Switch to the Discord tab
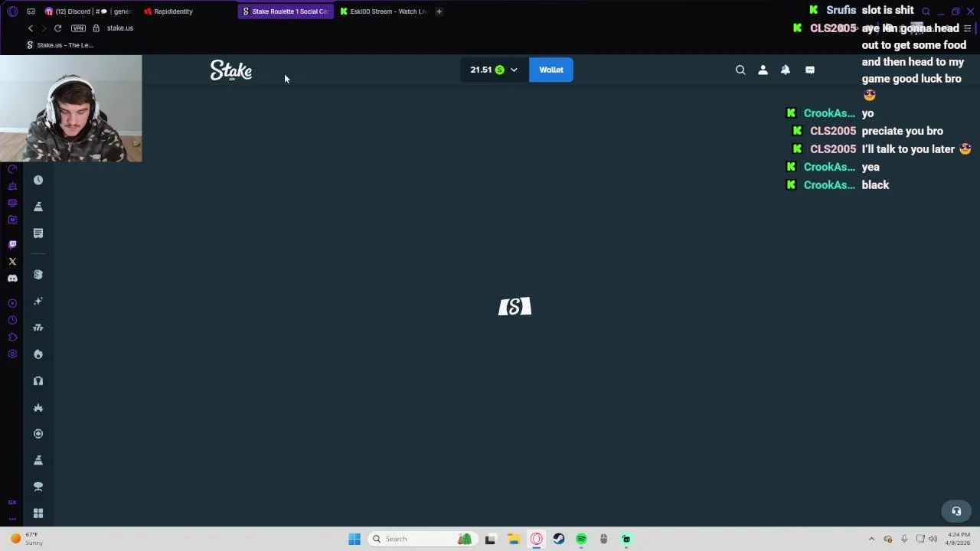The height and width of the screenshot is (551, 980). point(90,11)
